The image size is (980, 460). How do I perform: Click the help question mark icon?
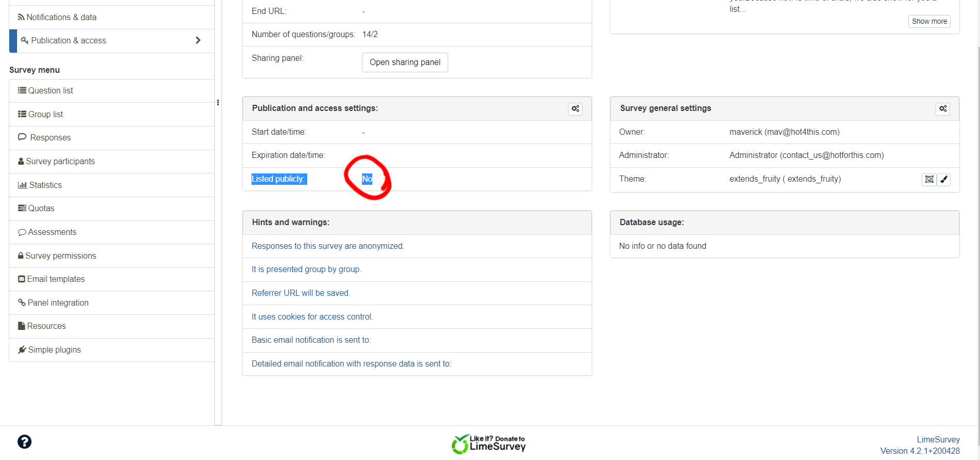coord(24,442)
